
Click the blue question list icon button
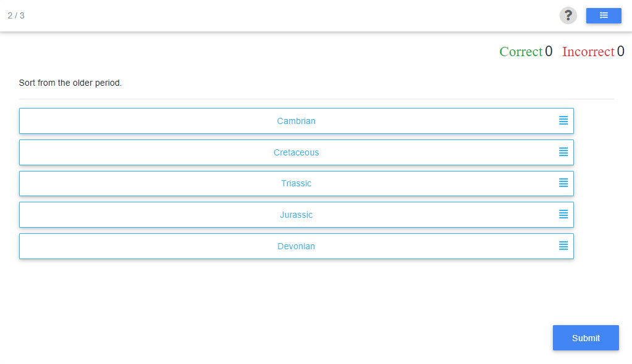pos(604,15)
